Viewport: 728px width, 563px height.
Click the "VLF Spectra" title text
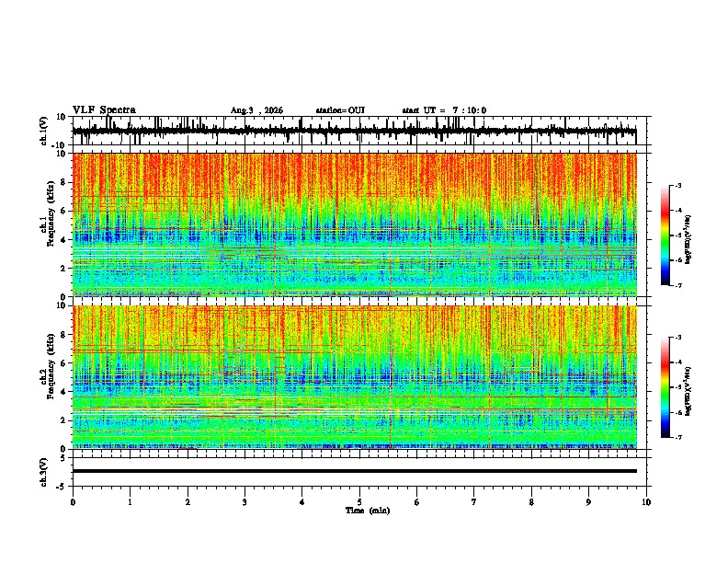(x=104, y=110)
